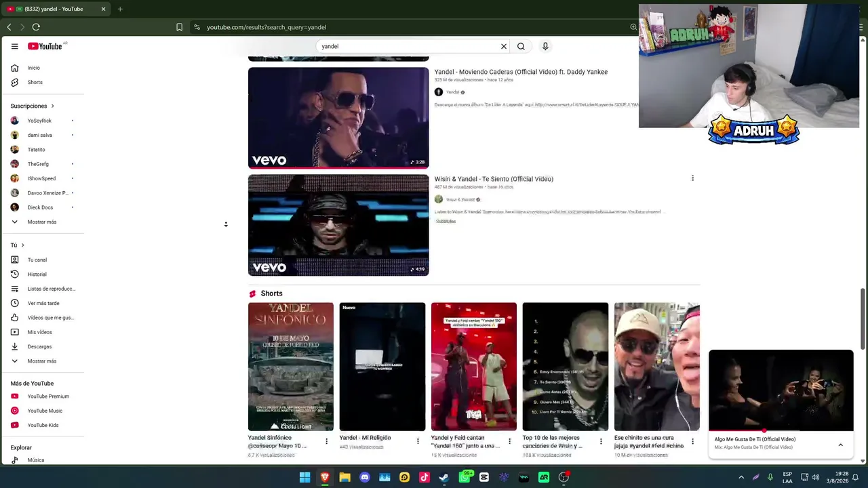This screenshot has height=488, width=868.
Task: Open the YouTube hamburger guide menu
Action: 14,46
